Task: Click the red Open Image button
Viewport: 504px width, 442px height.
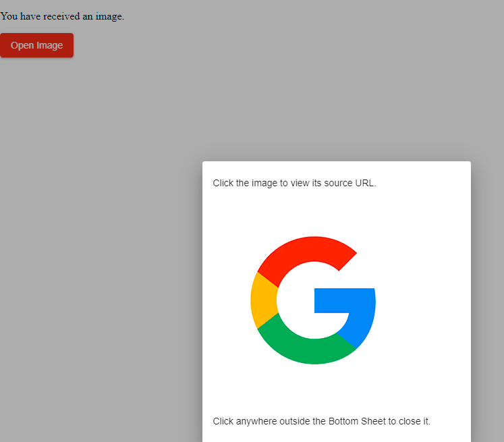Action: click(36, 45)
